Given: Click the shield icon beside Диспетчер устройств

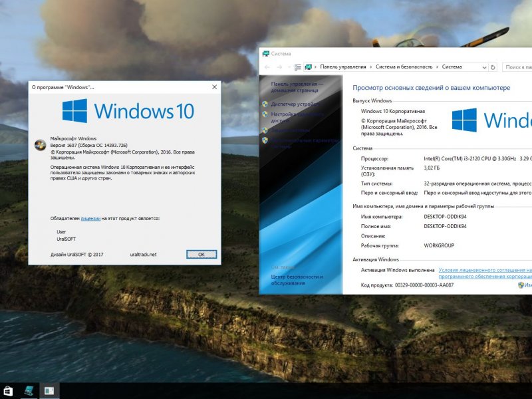Looking at the screenshot, I should pyautogui.click(x=265, y=104).
